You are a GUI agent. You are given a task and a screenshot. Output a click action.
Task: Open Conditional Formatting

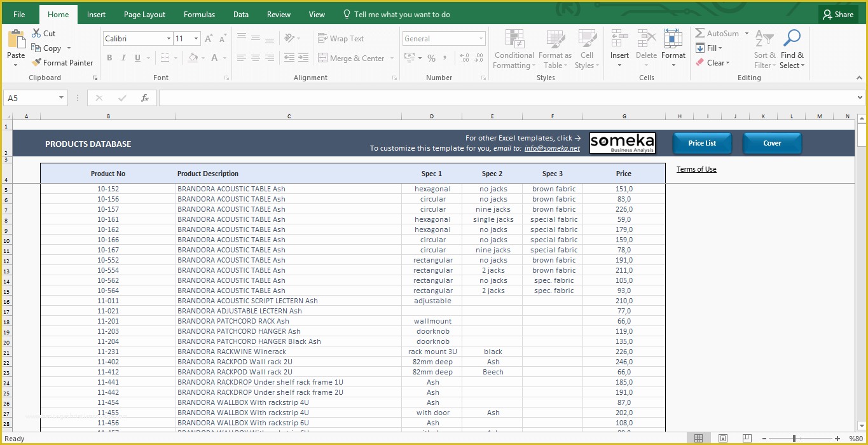click(514, 49)
